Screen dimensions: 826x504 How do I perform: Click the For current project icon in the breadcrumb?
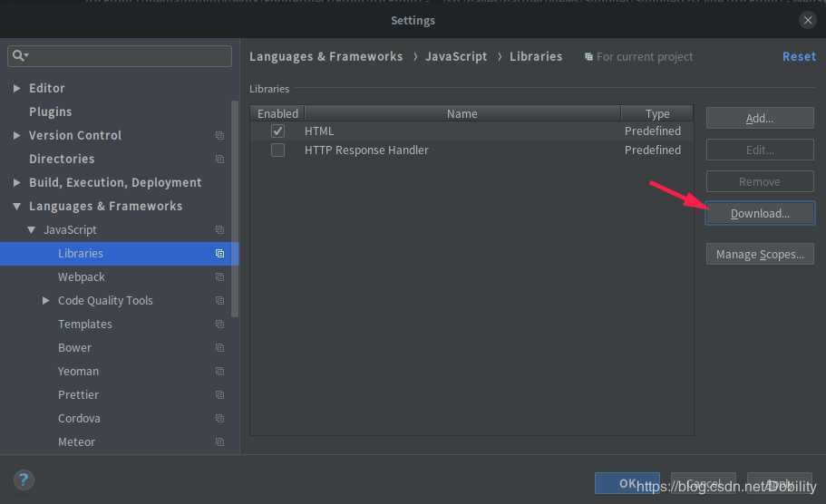(x=588, y=56)
